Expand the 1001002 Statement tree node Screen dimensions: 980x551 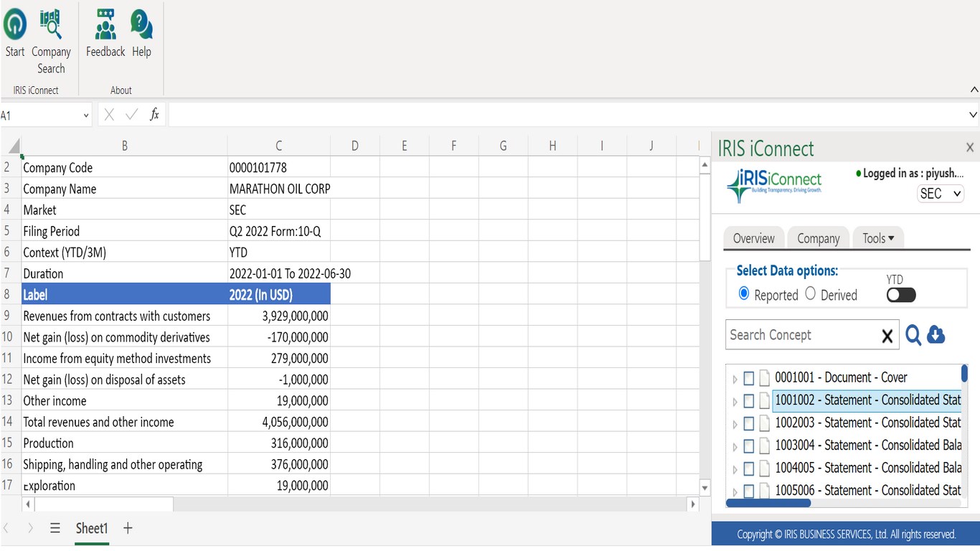[x=735, y=402]
